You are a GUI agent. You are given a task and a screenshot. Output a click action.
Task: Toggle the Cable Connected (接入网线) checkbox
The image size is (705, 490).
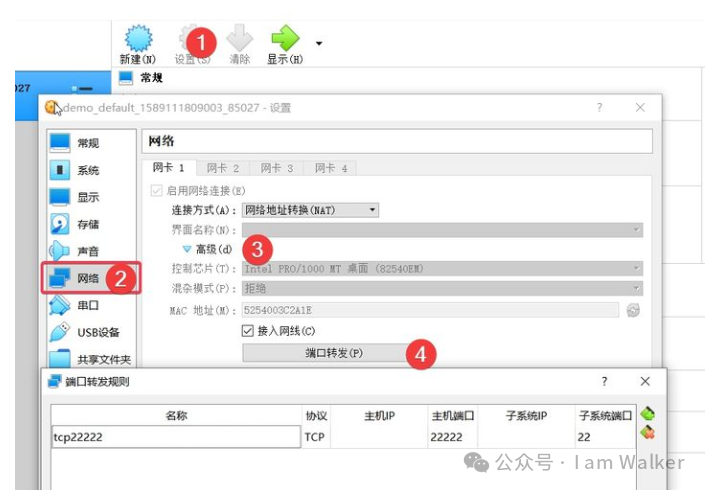[248, 331]
